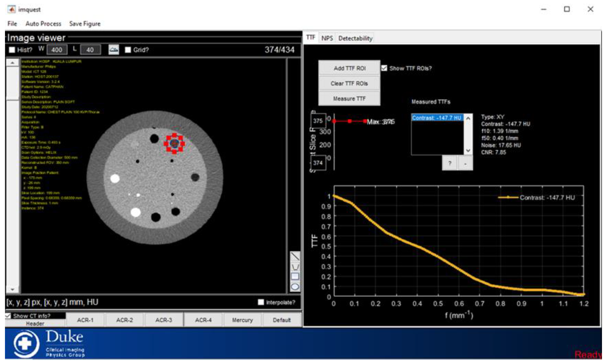Select the ellipse ROI tool
Image resolution: width=606 pixels, height=364 pixels.
pyautogui.click(x=295, y=287)
